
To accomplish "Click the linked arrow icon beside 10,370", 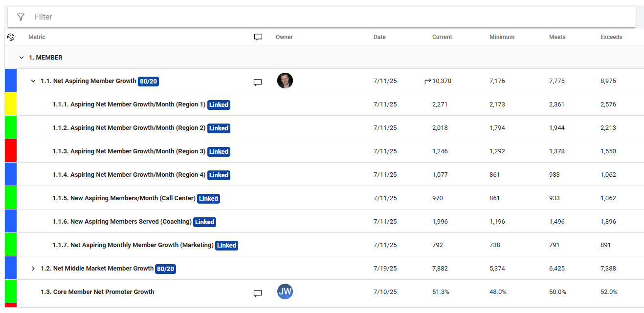I will [428, 81].
